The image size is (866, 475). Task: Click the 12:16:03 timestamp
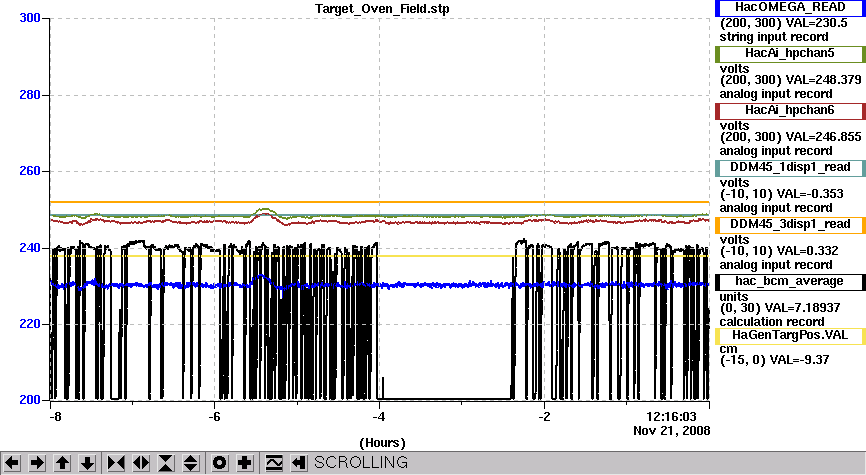[671, 416]
